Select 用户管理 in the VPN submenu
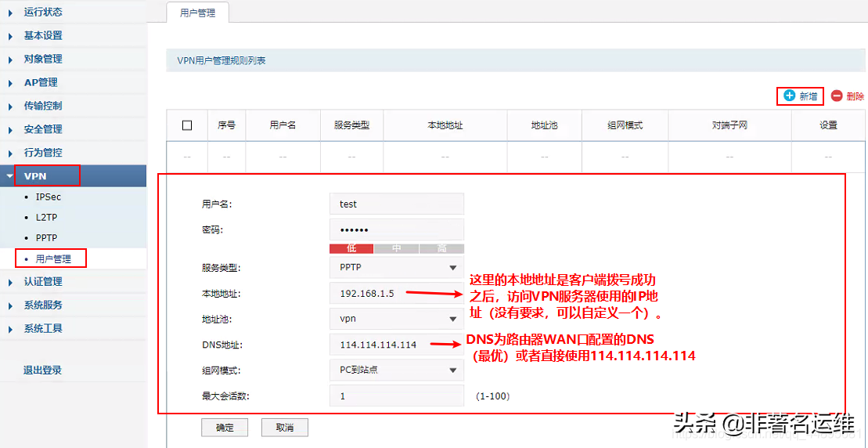 [x=53, y=258]
